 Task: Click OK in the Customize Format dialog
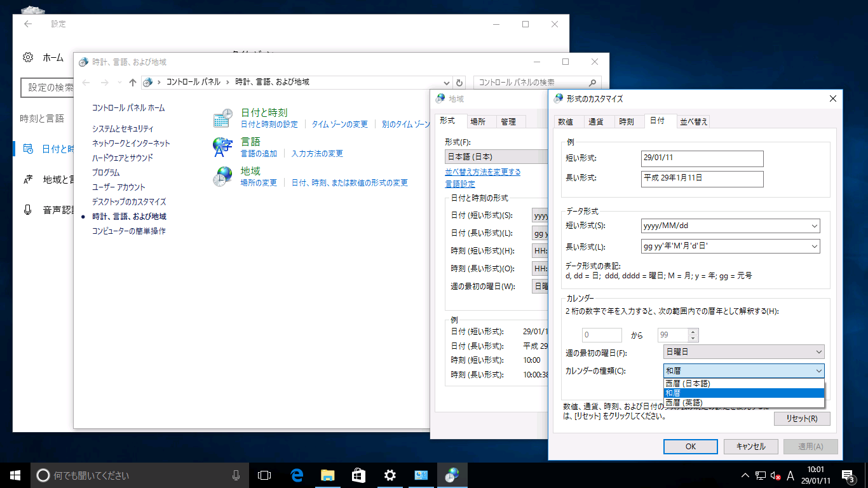pos(691,447)
